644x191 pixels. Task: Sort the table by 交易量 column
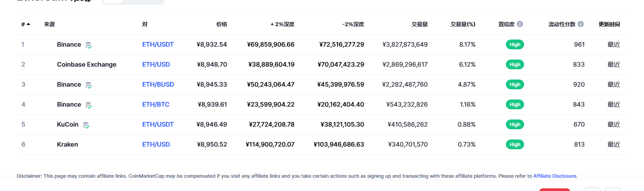[x=420, y=24]
